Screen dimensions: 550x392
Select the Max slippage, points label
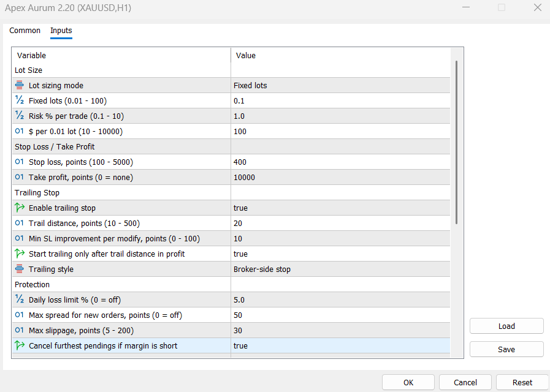(81, 330)
